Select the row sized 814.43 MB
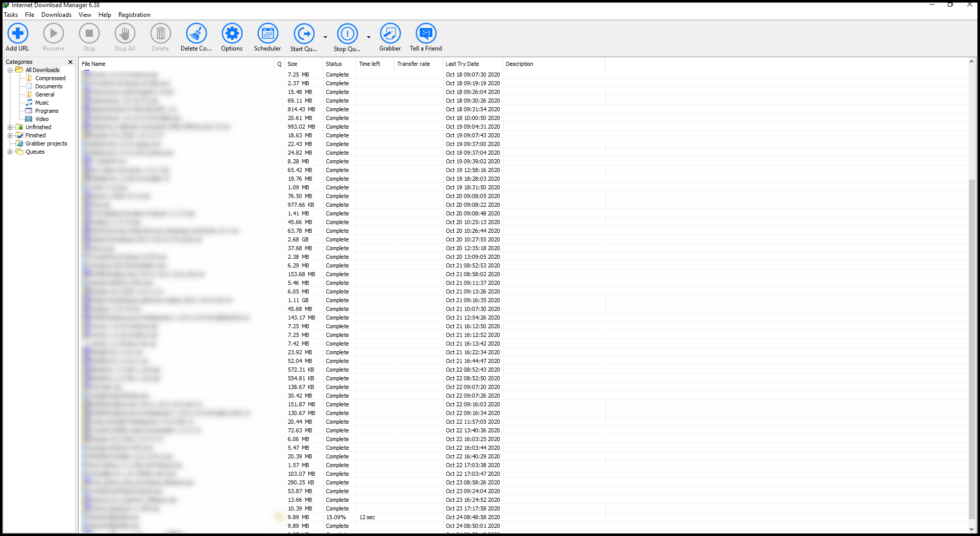980x536 pixels. [524, 109]
